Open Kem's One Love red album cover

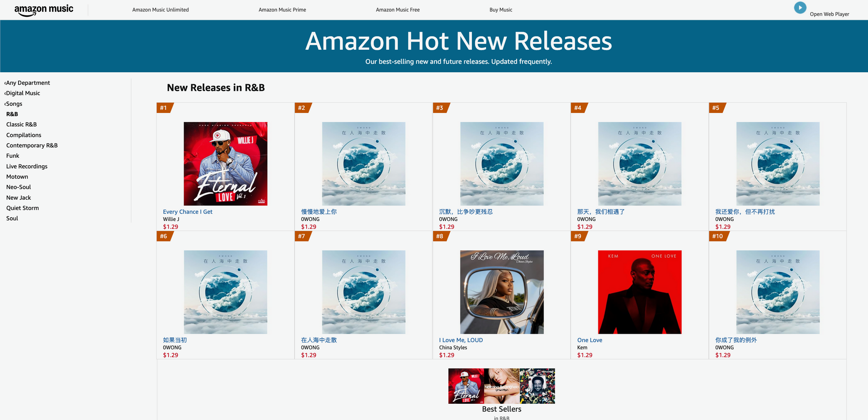coord(640,292)
